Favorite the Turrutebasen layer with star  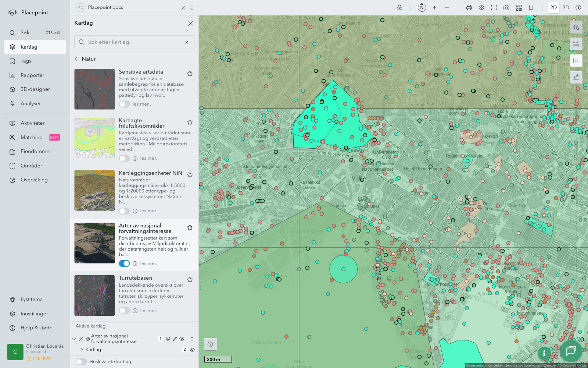coord(190,280)
